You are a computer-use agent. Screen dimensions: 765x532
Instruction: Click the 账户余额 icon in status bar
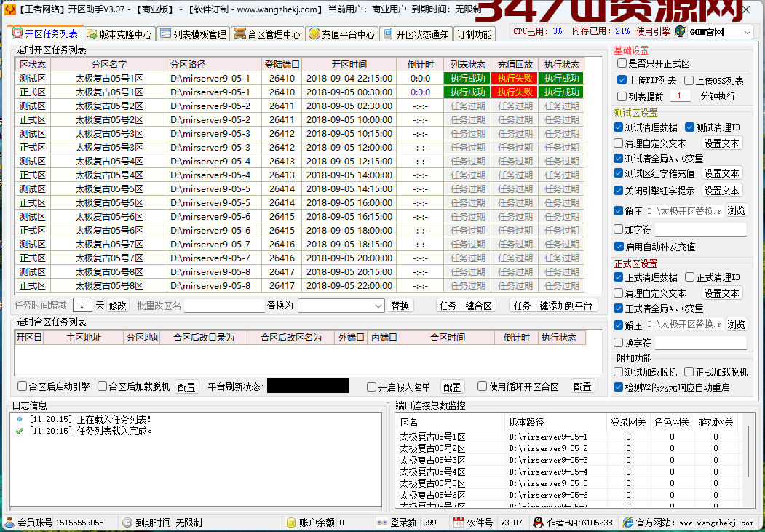click(x=290, y=523)
